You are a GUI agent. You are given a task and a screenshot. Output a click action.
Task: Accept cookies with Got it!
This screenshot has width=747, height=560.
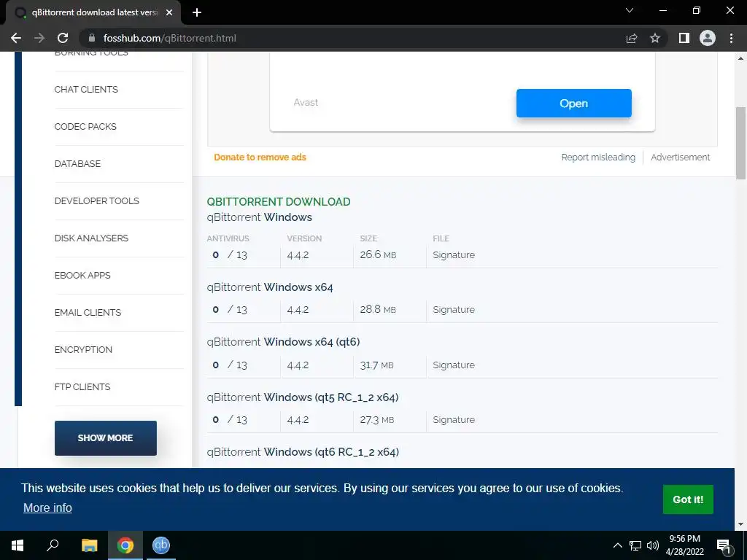[688, 499]
